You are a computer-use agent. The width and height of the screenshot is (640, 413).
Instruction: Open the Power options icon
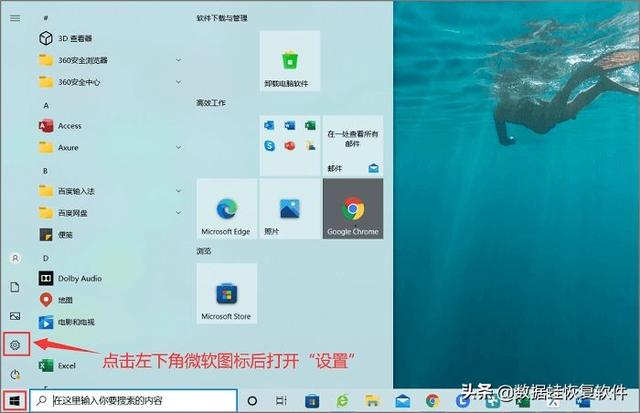[x=15, y=374]
